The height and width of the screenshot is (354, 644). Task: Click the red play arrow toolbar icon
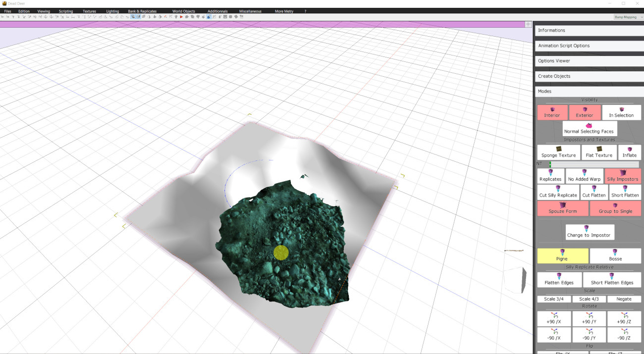click(x=181, y=17)
